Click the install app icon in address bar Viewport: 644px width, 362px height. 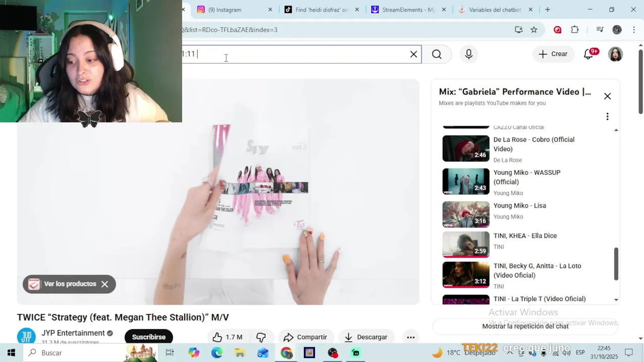click(x=519, y=30)
